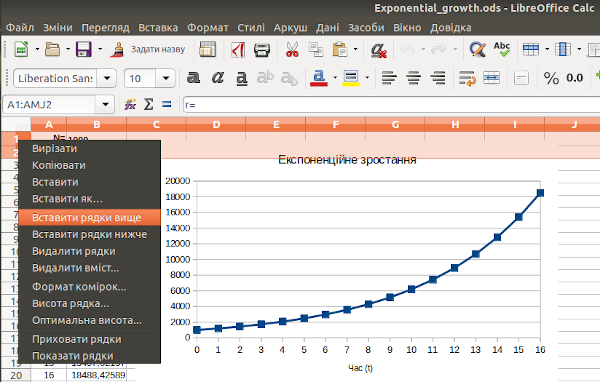
Task: Toggle bold text formatting
Action: [x=194, y=78]
